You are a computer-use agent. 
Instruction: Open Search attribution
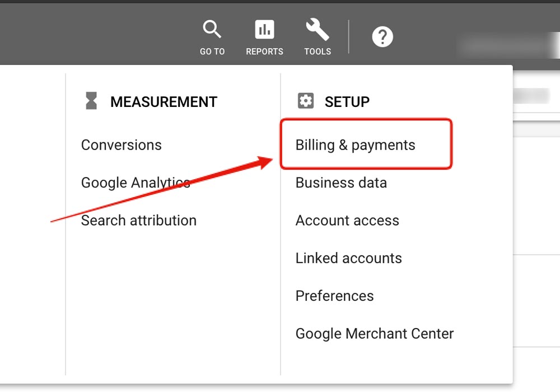[x=138, y=220]
